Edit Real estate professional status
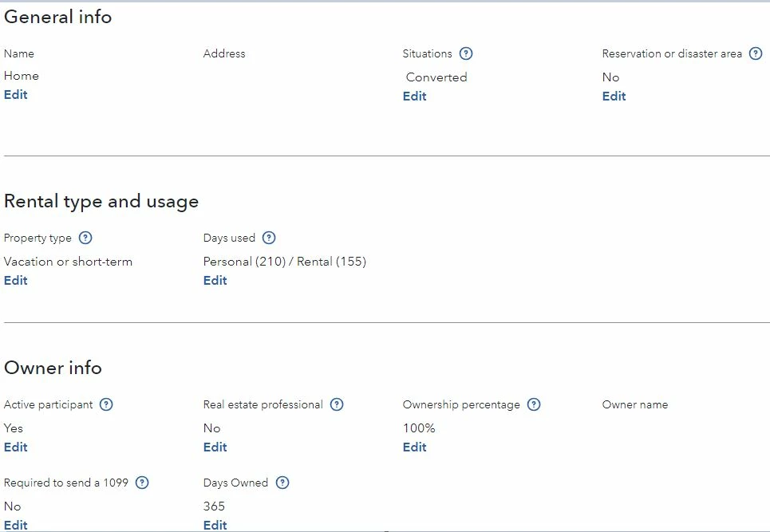770x532 pixels. 215,447
